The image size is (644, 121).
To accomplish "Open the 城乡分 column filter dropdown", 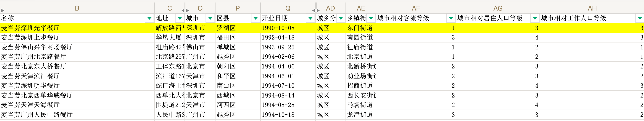I will (x=341, y=18).
